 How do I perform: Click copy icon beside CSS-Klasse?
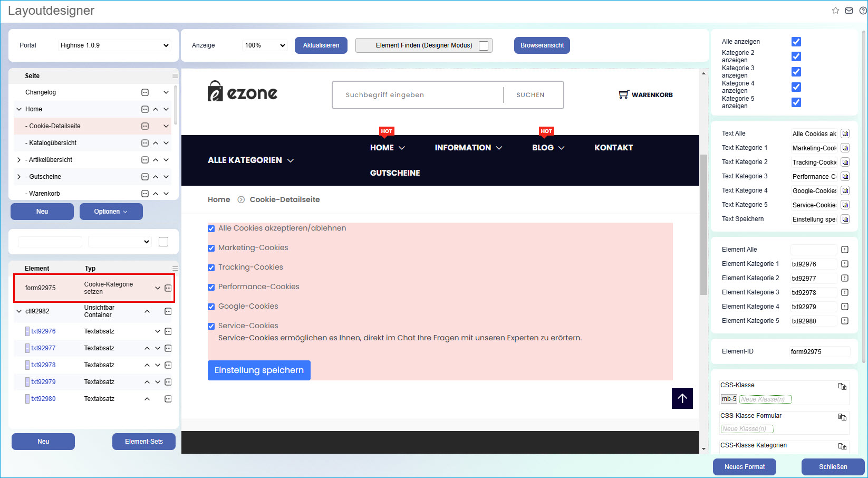842,386
